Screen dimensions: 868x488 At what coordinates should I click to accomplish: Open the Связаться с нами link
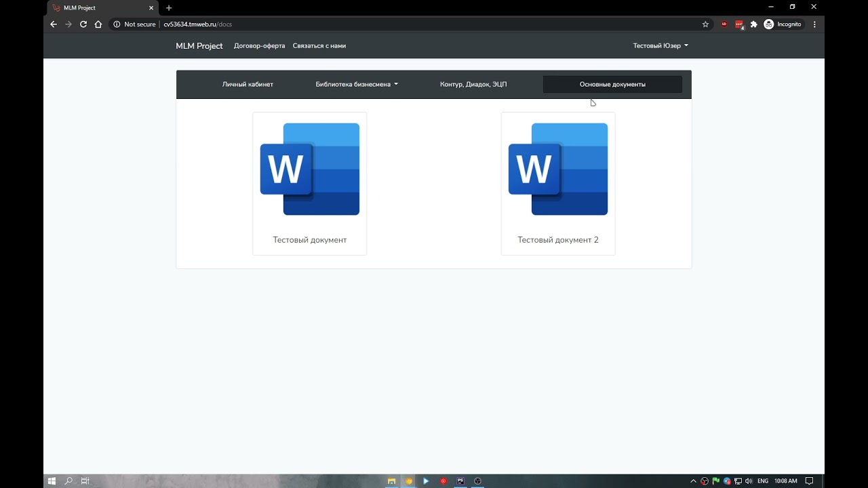point(319,46)
